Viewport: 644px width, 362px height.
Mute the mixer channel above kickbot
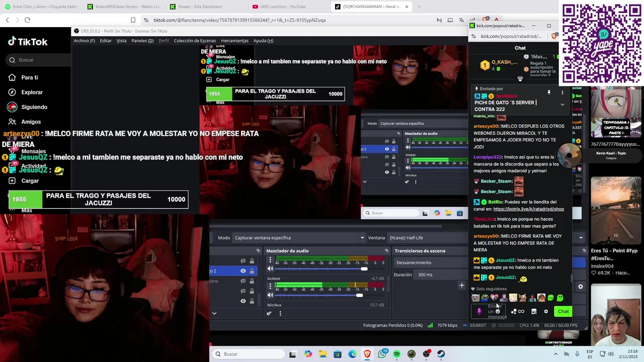point(270,268)
